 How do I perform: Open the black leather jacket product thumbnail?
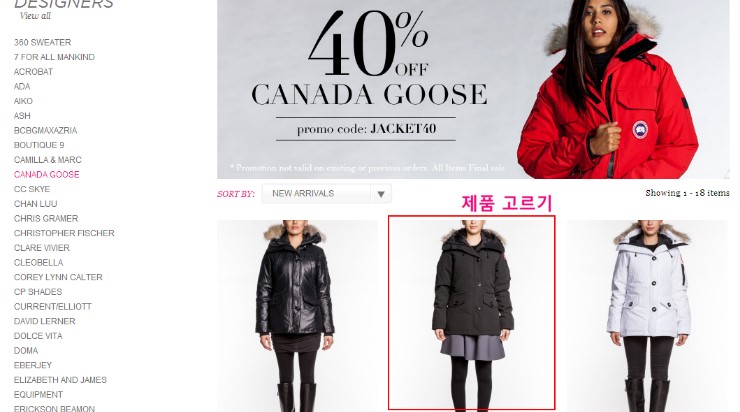click(297, 315)
